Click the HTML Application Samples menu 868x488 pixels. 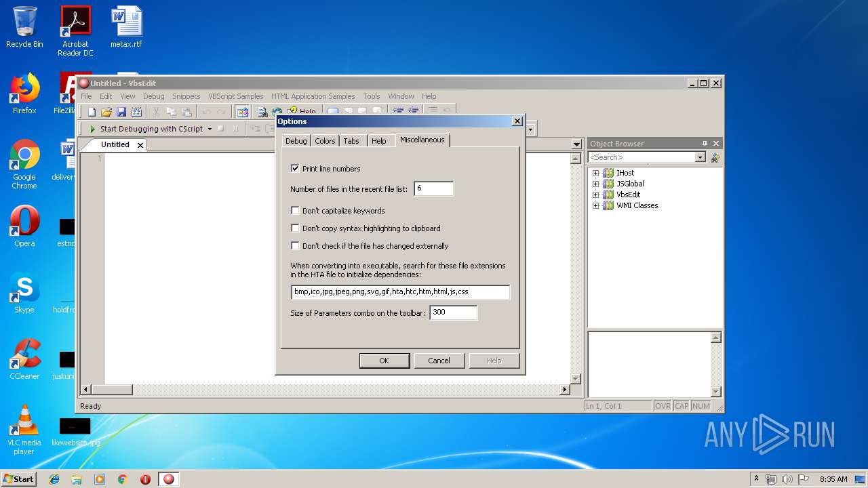313,96
